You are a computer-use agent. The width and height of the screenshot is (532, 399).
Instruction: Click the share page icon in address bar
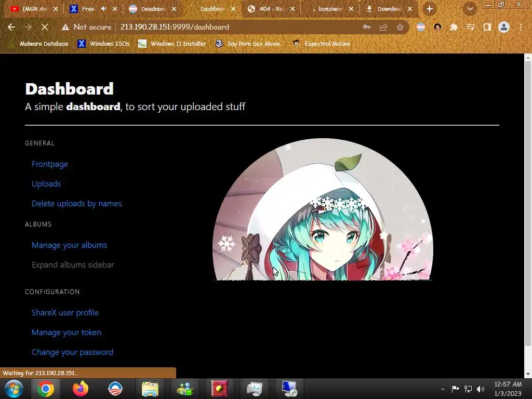tap(383, 27)
